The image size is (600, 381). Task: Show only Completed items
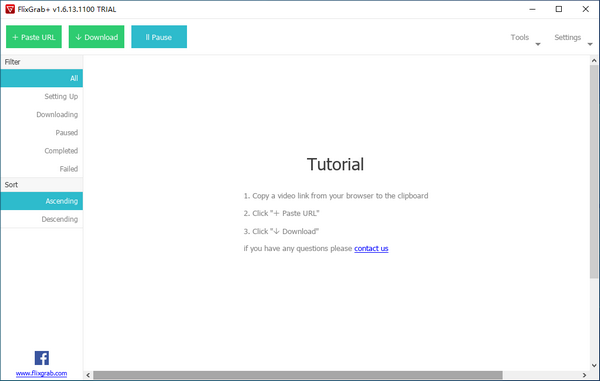tap(42, 151)
